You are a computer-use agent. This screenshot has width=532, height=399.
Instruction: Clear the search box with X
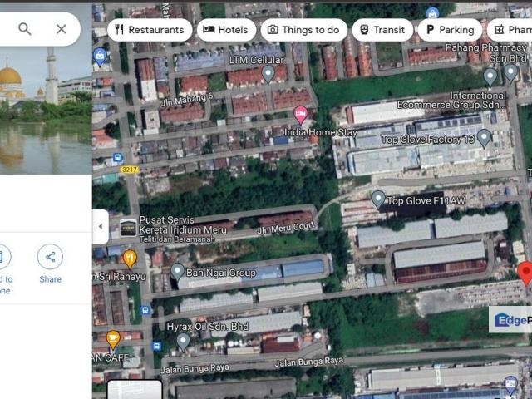[62, 29]
